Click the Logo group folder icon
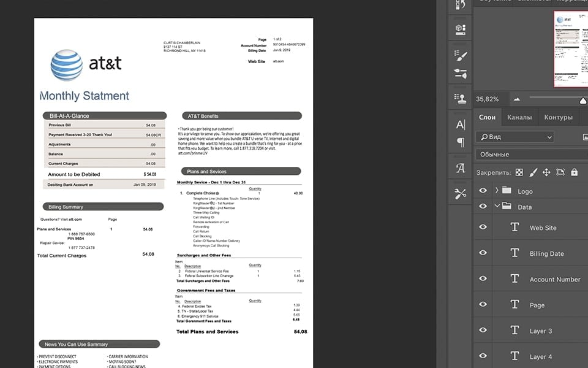 point(507,190)
